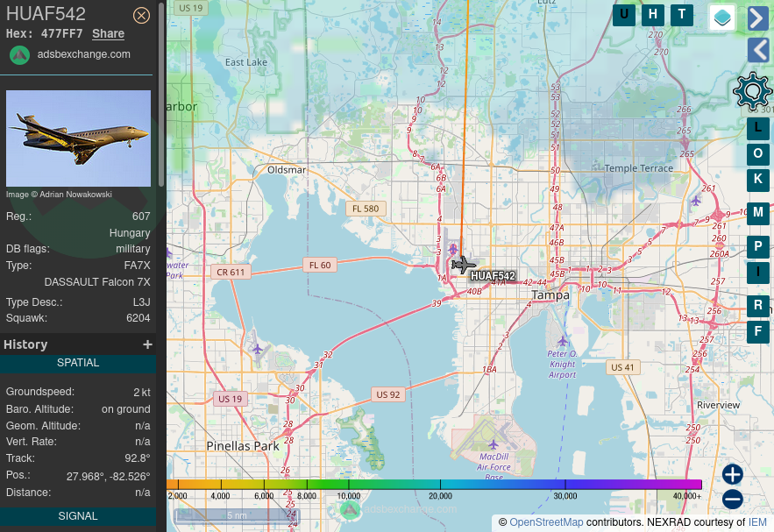Toggle the R map option button
The width and height of the screenshot is (774, 532).
click(757, 306)
